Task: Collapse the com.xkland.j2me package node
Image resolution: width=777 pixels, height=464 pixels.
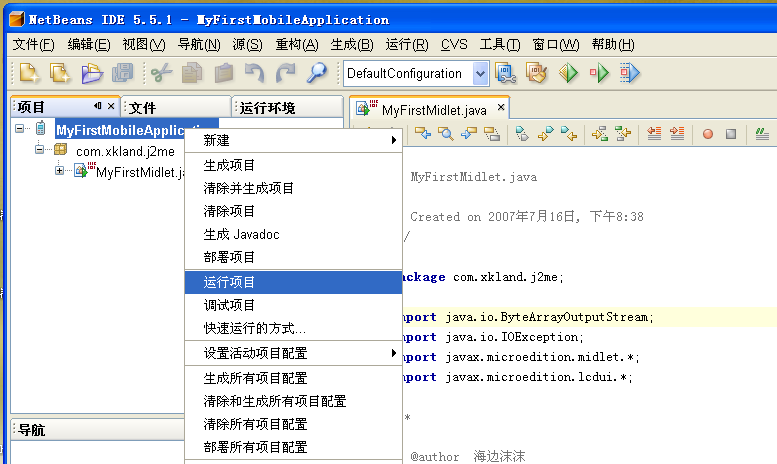Action: [39, 150]
